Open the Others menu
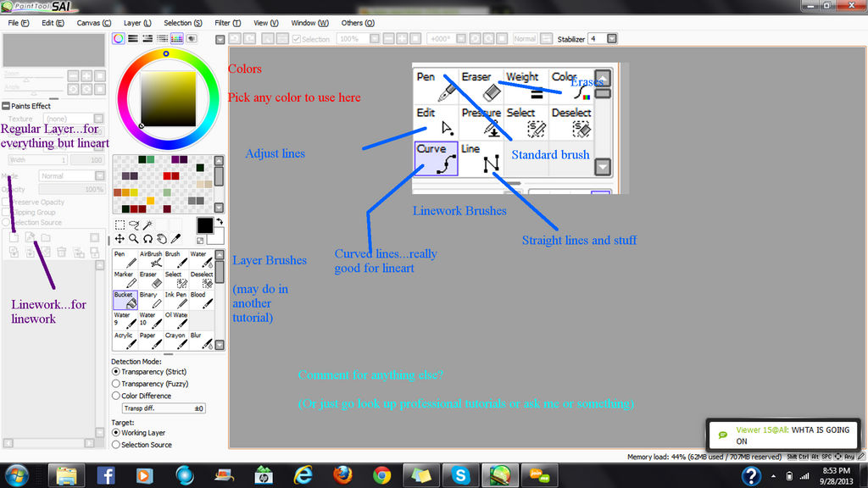 [358, 23]
